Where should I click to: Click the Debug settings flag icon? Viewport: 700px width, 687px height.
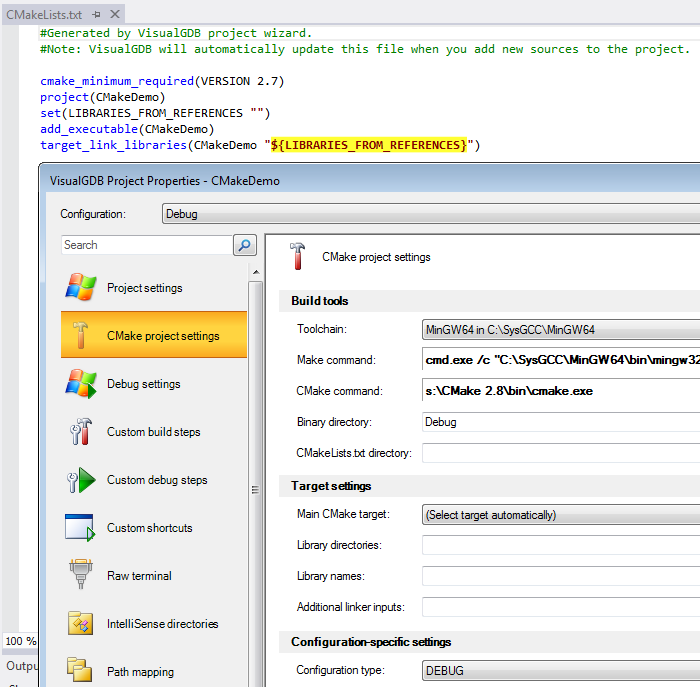point(81,383)
